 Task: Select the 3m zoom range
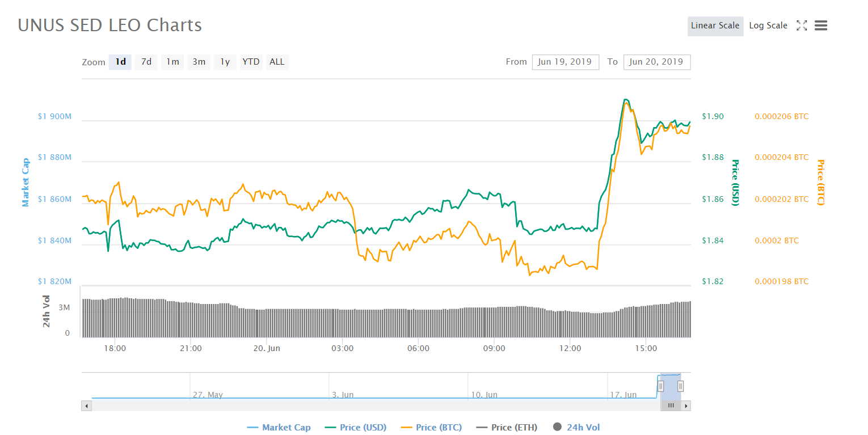pyautogui.click(x=199, y=62)
